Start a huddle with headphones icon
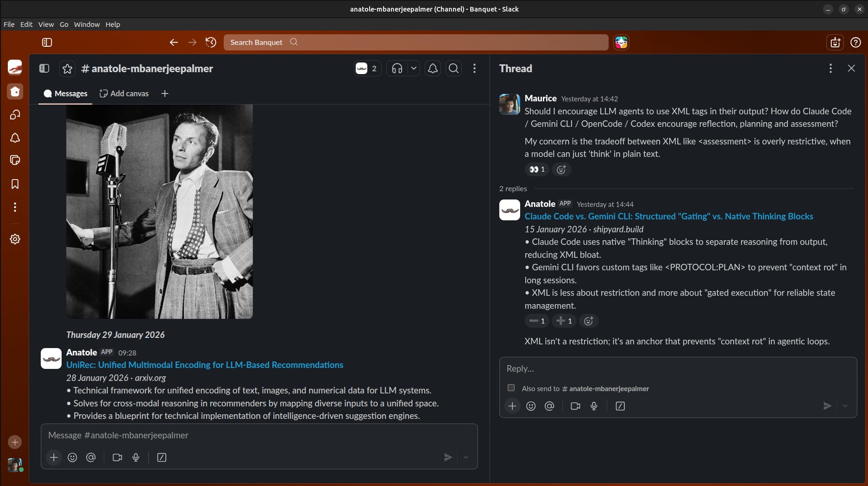The width and height of the screenshot is (868, 486). 397,69
